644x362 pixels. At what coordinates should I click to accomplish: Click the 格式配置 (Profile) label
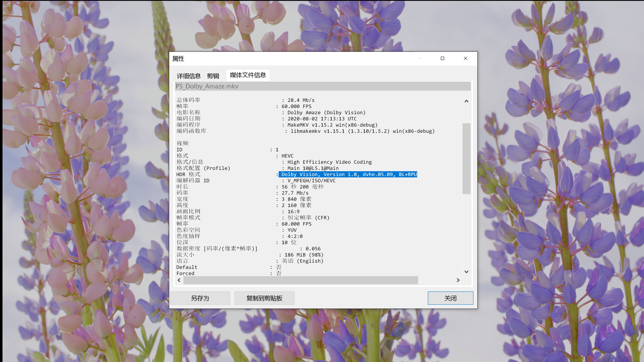[x=203, y=168]
